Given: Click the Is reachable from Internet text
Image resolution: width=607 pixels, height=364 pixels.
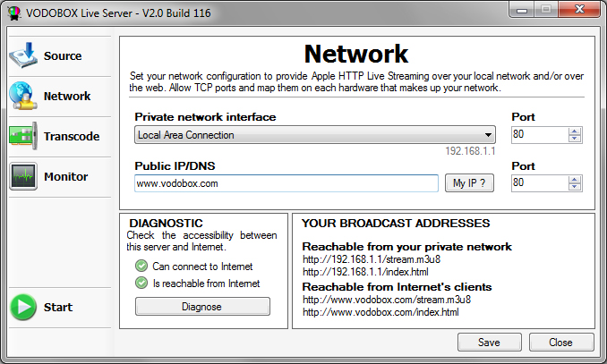Looking at the screenshot, I should (x=206, y=284).
